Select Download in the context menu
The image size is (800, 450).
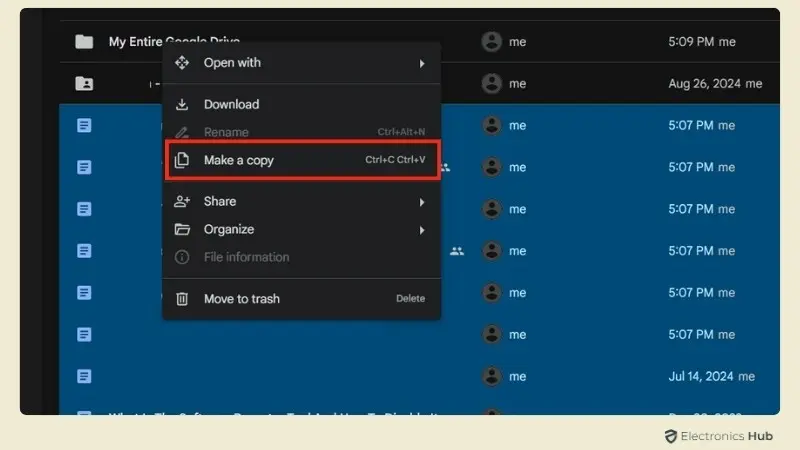click(x=302, y=104)
